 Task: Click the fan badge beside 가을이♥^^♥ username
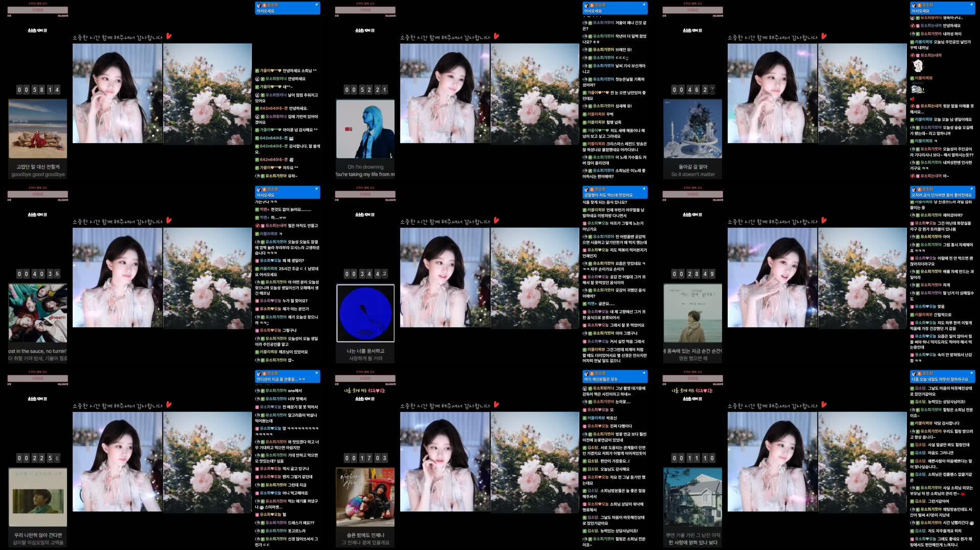[x=257, y=70]
